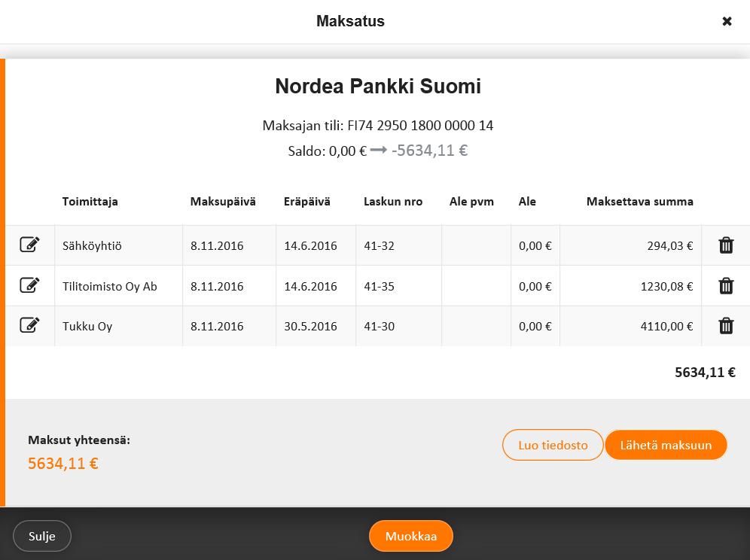Delete the Tilitoimisto Oy Ab payment
The image size is (750, 560).
726,285
